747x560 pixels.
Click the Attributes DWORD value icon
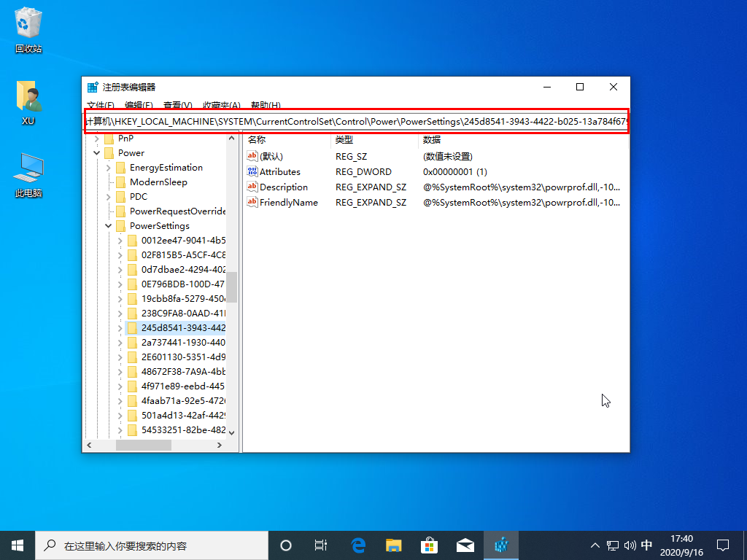click(253, 172)
